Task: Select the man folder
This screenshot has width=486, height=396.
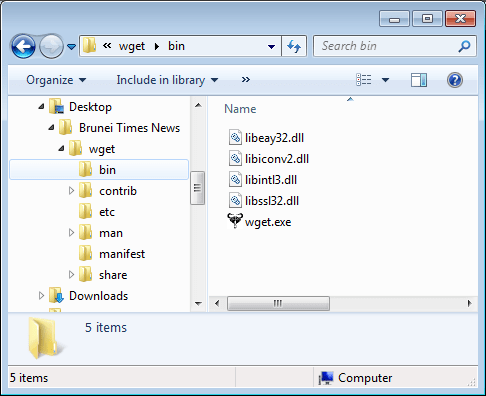Action: coord(111,233)
